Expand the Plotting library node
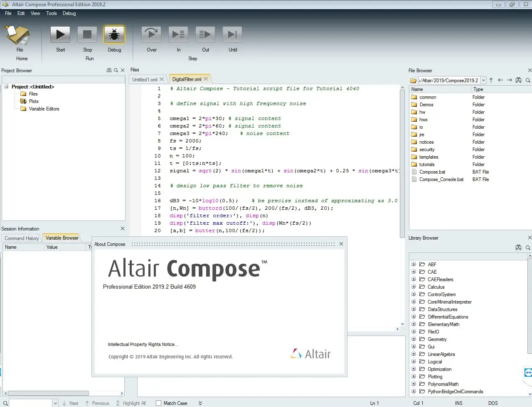The width and height of the screenshot is (532, 407). (413, 376)
